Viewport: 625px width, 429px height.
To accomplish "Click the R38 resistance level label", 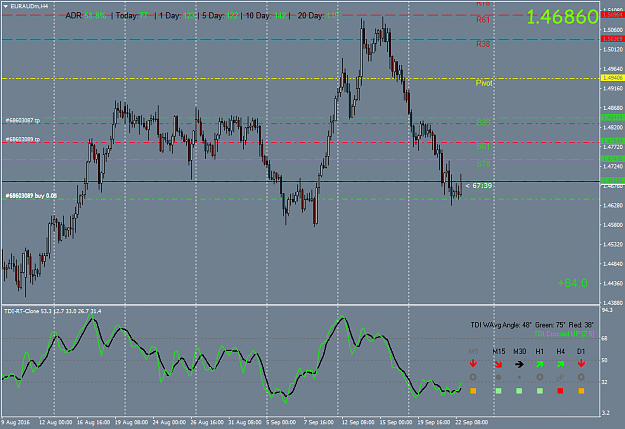I will (x=483, y=44).
